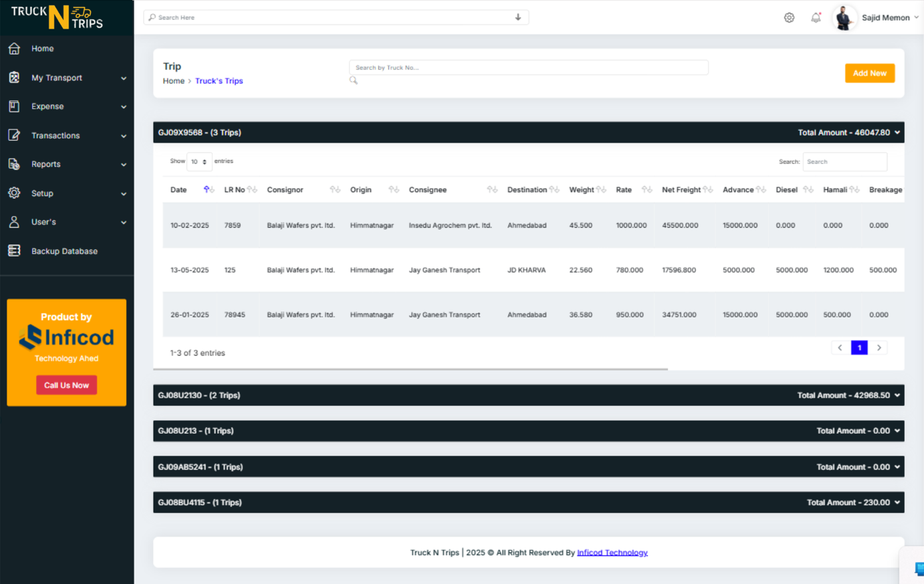
Task: Open the Expense section icon
Action: (x=13, y=106)
